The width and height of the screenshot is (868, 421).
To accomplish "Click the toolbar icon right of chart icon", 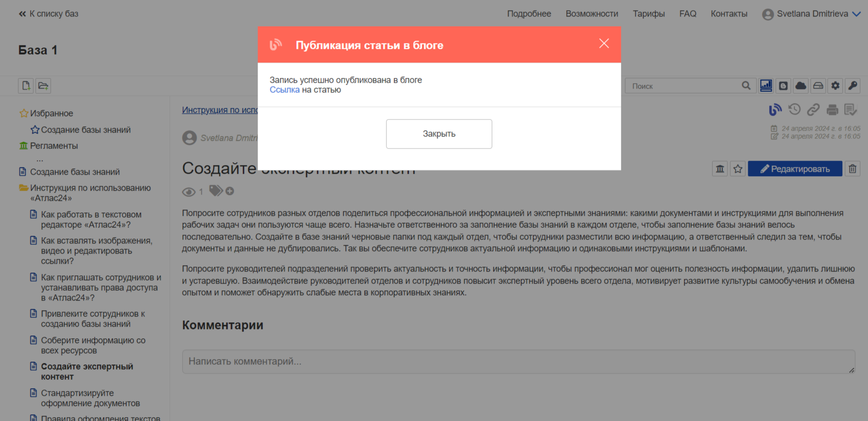I will point(783,86).
